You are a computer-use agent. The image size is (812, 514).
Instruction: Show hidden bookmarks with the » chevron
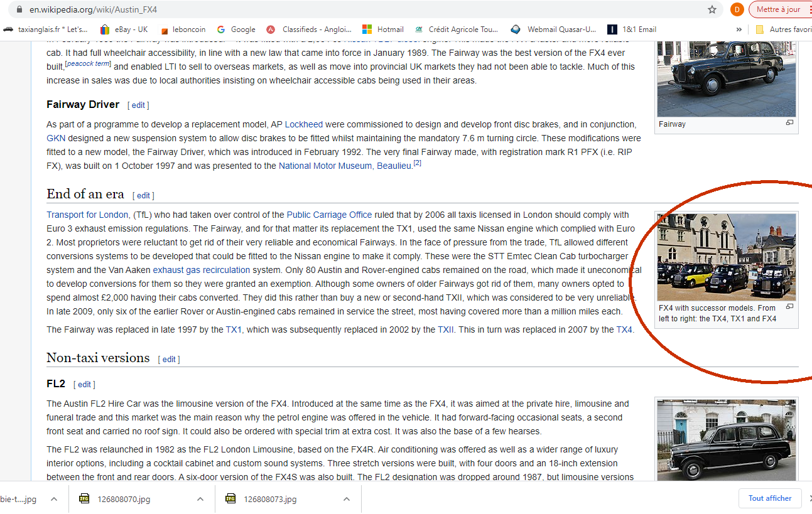tap(739, 29)
